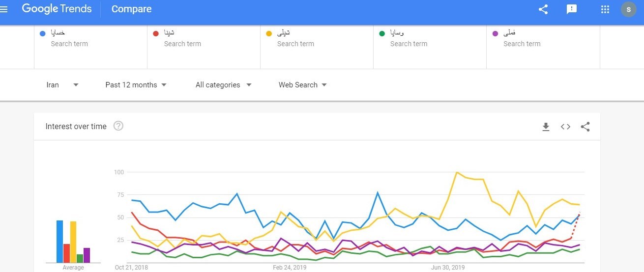
Task: Open the hamburger main menu
Action: [x=4, y=9]
